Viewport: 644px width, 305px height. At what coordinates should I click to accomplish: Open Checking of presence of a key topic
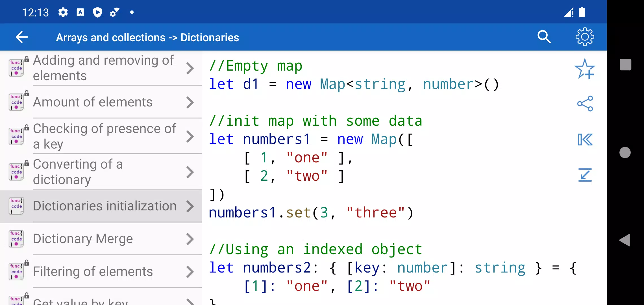(101, 136)
